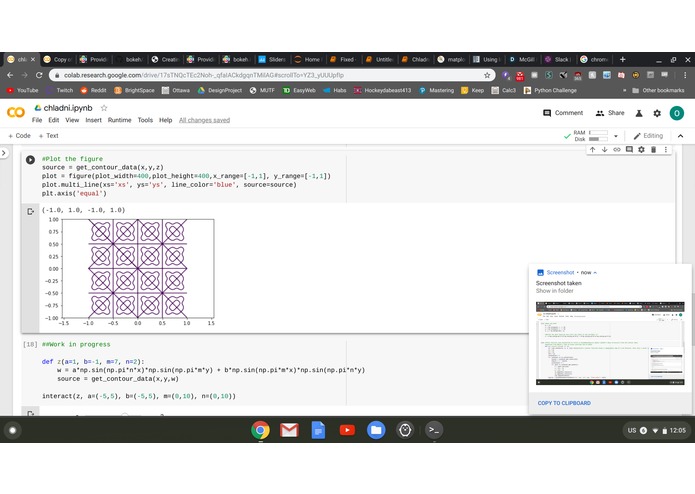The width and height of the screenshot is (695, 494).
Task: Open the green account avatar
Action: (676, 113)
